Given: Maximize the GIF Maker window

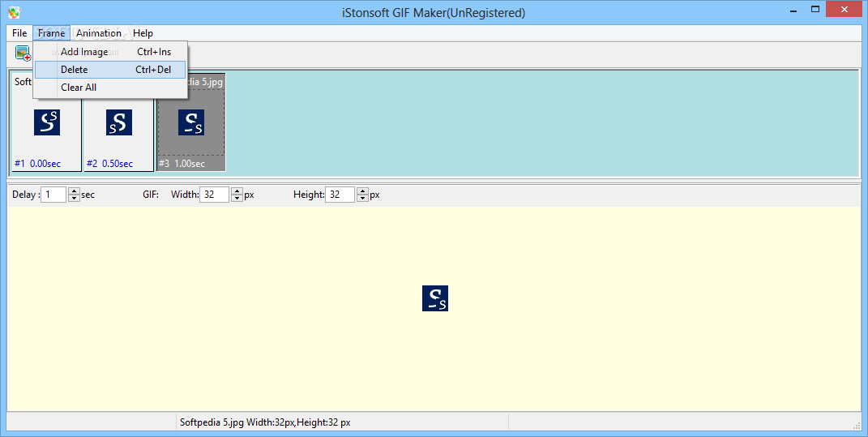Looking at the screenshot, I should point(815,10).
